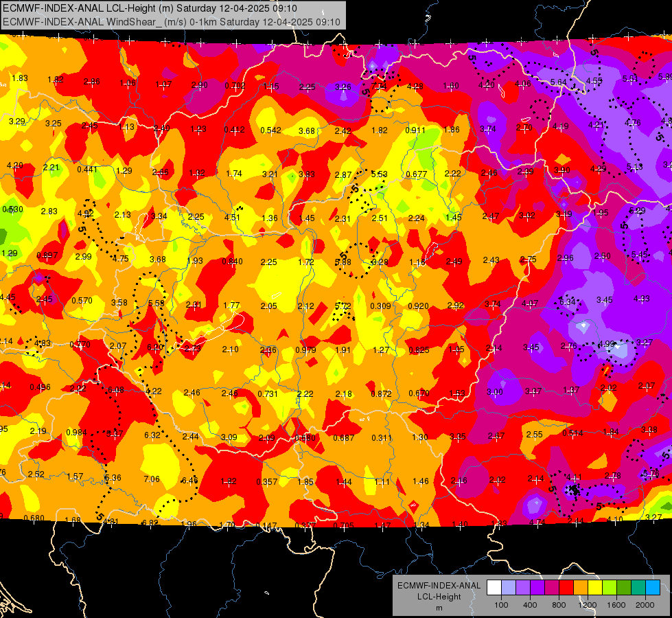Click the wind shear value 0.984
The image size is (672, 618).
click(x=76, y=433)
